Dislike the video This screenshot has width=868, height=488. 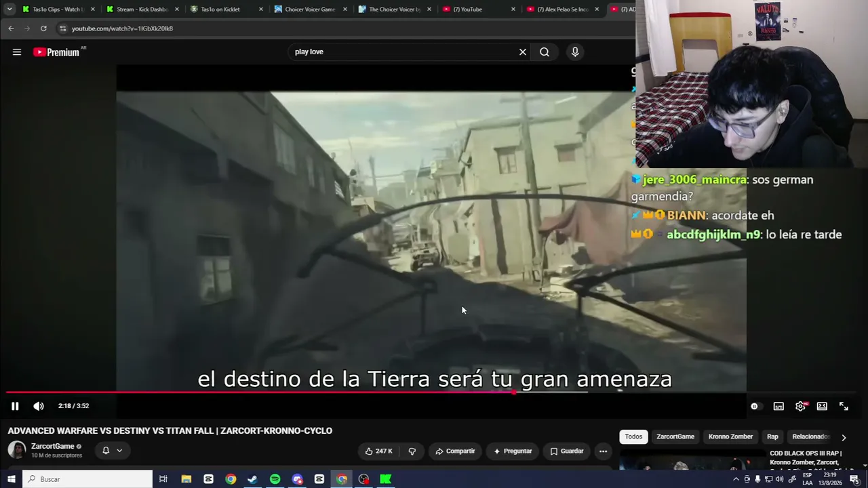(412, 451)
